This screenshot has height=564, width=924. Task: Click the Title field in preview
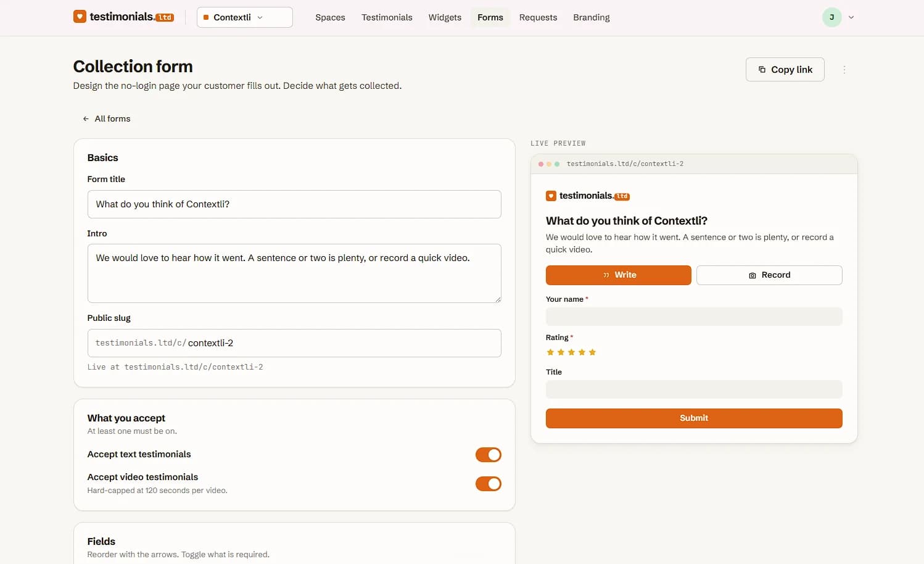pyautogui.click(x=694, y=389)
